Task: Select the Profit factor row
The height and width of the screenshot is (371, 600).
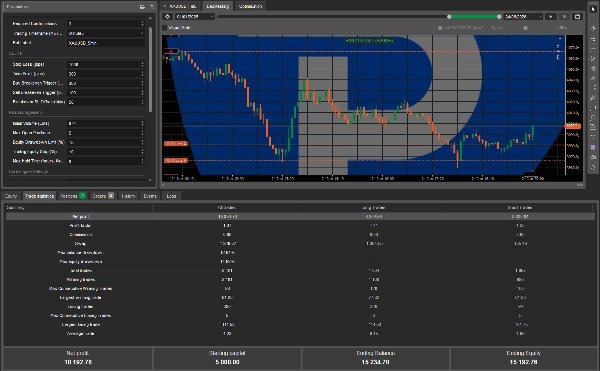Action: click(x=300, y=226)
